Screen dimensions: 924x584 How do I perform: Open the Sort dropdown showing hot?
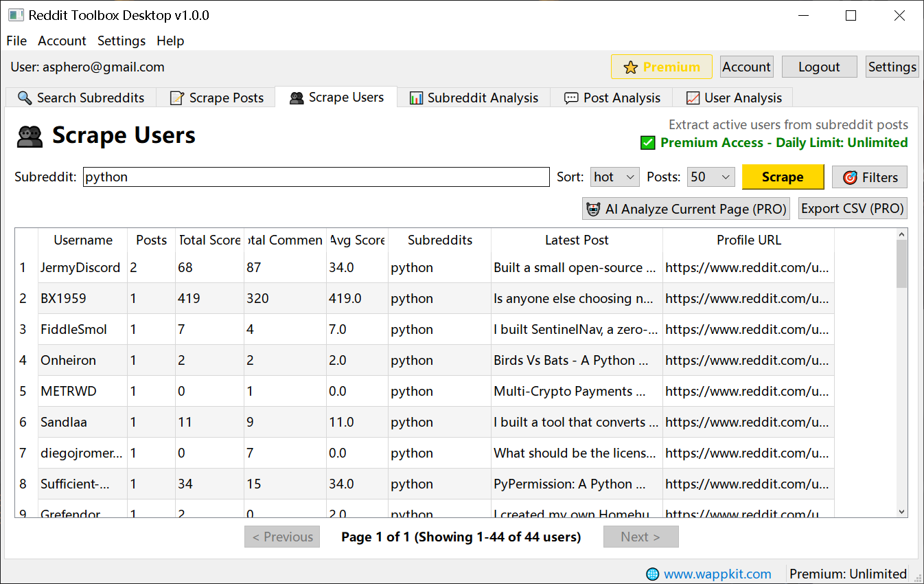pos(615,177)
